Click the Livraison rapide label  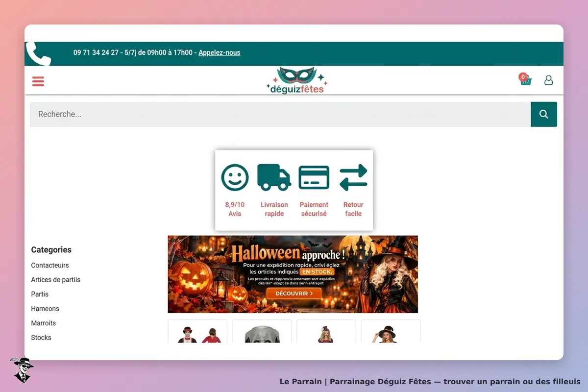coord(274,209)
